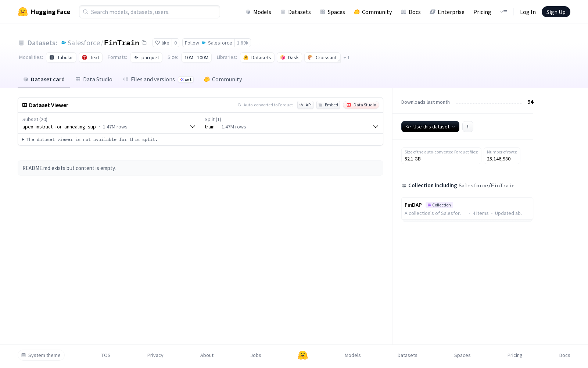
Task: Click the Log In link
Action: tap(528, 12)
